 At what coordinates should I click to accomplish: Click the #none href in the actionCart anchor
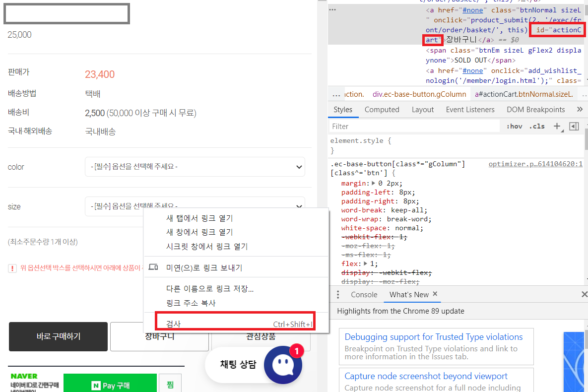pyautogui.click(x=472, y=10)
